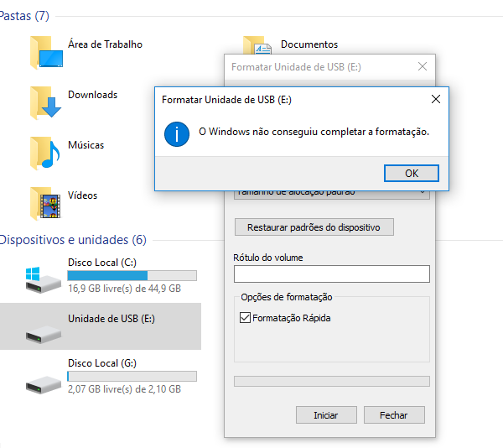Close the background Formatar Unidade de USB window

423,66
